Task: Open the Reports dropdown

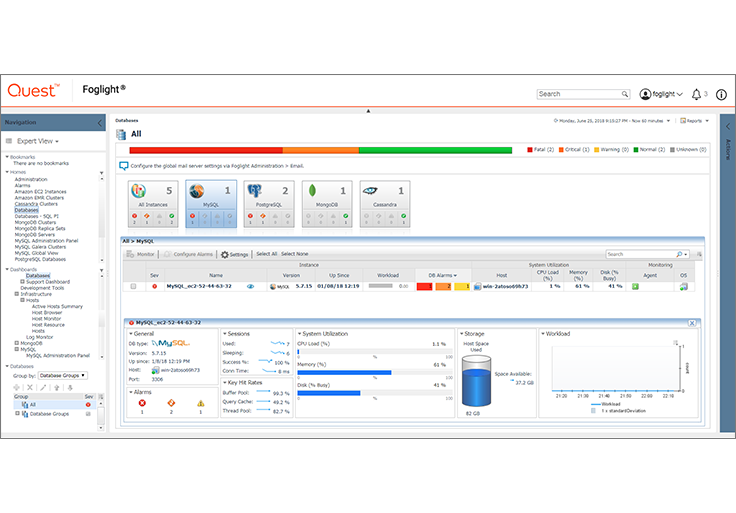Action: pos(695,121)
